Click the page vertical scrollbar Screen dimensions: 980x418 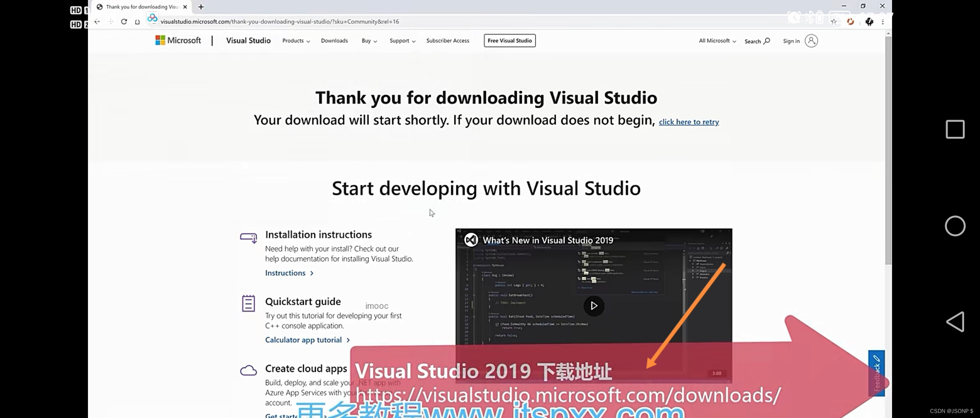pos(888,151)
